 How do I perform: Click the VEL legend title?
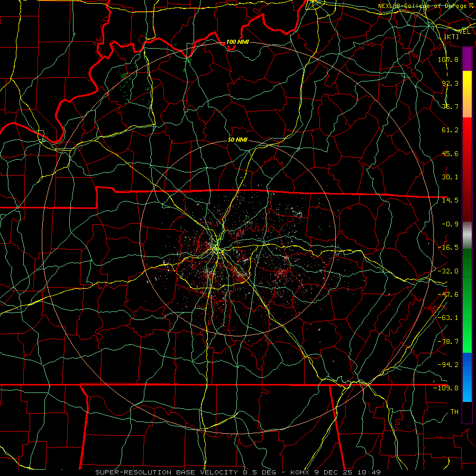click(465, 32)
